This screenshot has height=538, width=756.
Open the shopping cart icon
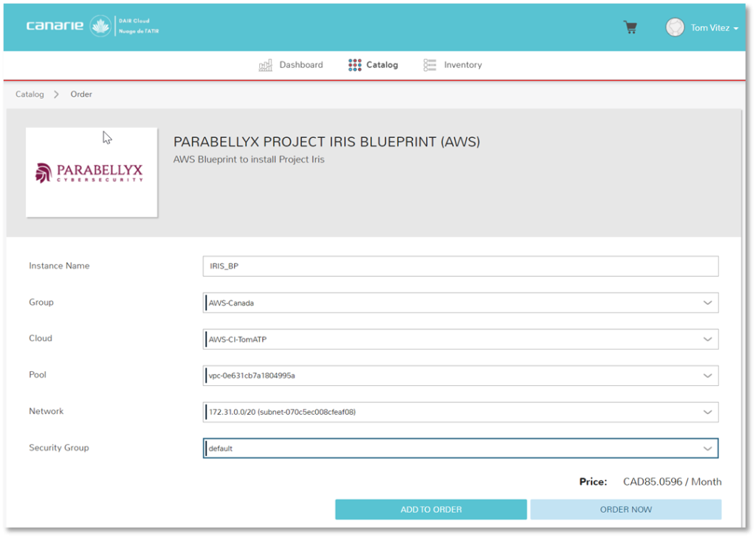(x=630, y=27)
